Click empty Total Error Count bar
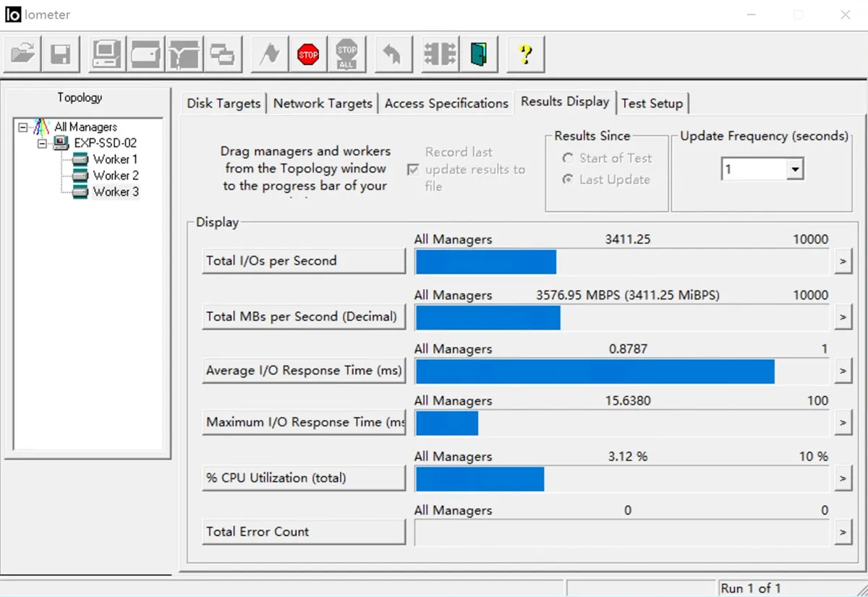Viewport: 868px width, 597px height. pyautogui.click(x=622, y=533)
